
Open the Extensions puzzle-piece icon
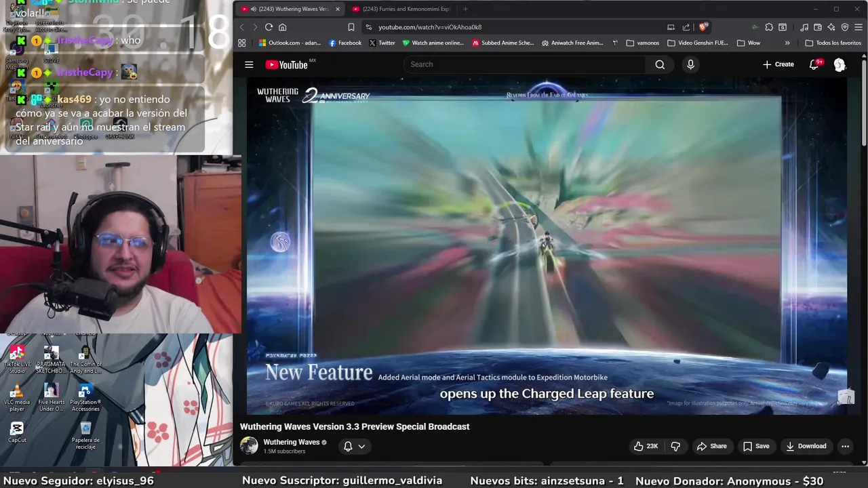[x=769, y=27]
